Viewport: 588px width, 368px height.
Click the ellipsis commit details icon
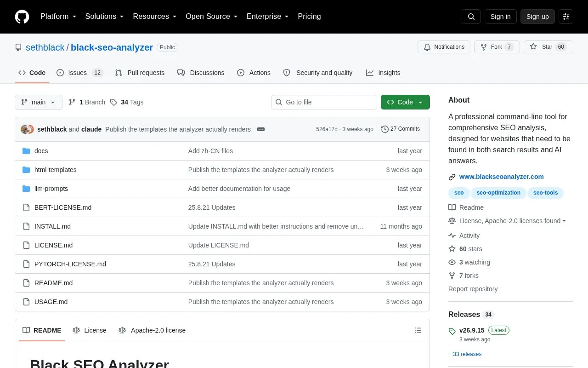(261, 129)
